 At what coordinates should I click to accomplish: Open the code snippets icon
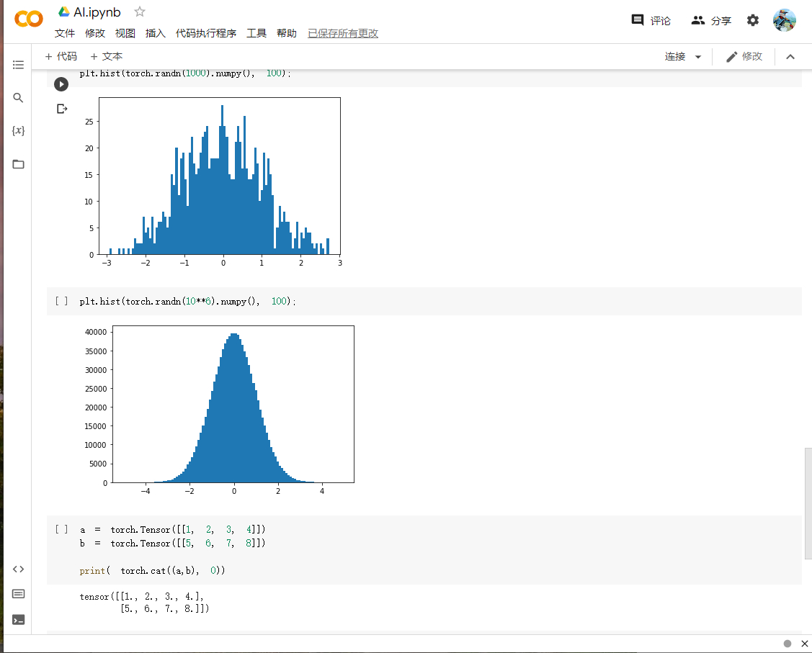pyautogui.click(x=18, y=569)
